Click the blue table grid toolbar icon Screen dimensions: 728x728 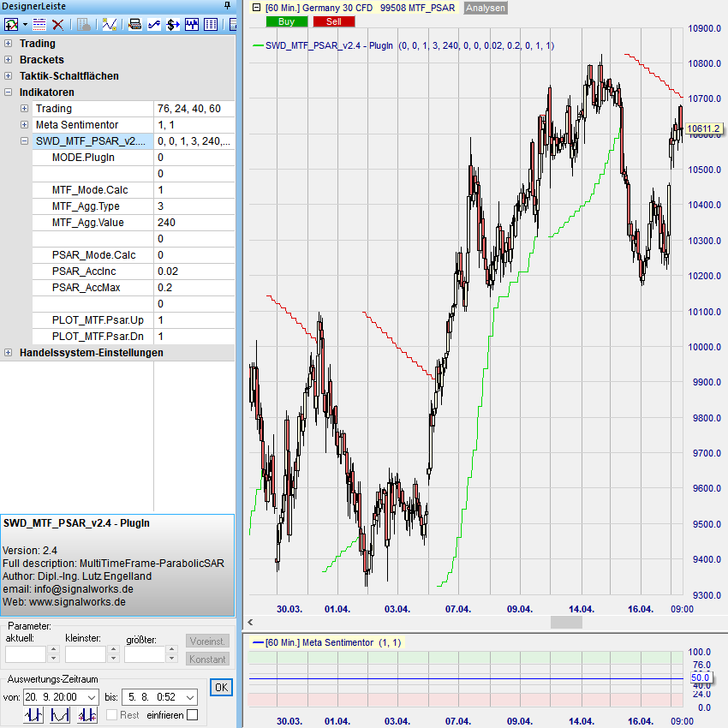[x=211, y=25]
